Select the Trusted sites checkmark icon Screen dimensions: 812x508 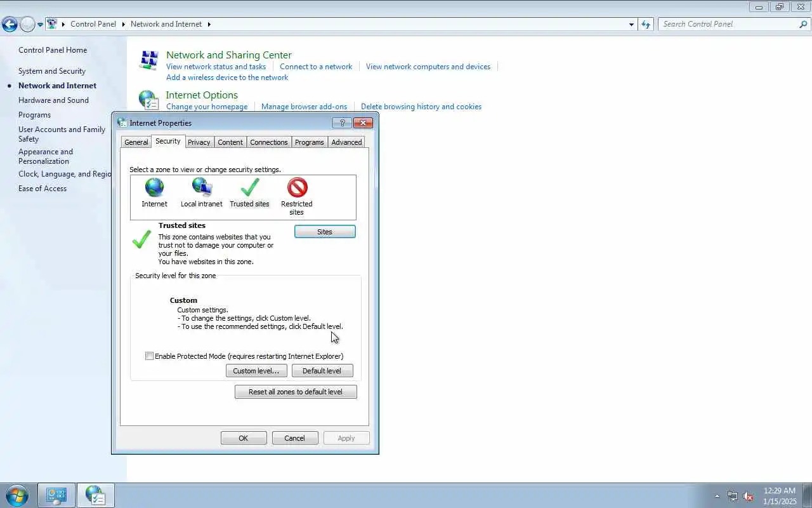point(250,187)
